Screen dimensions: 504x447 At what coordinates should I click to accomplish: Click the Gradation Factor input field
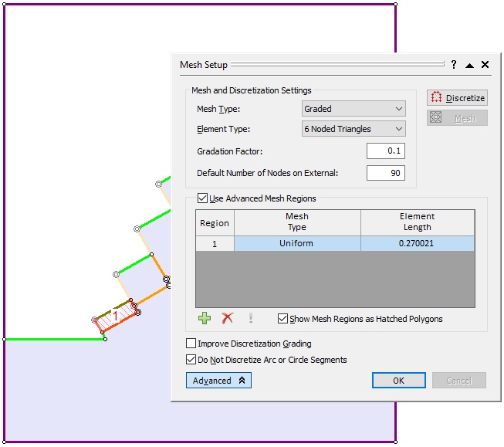[x=385, y=151]
